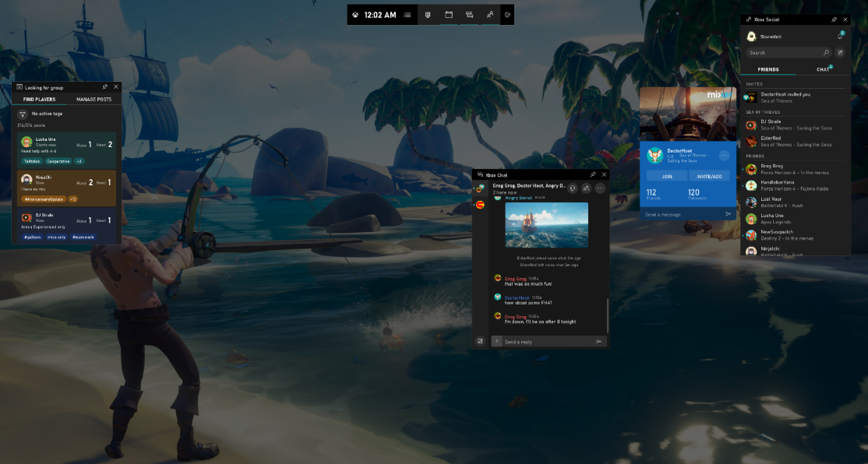
Task: Open notifications bell in Xbox Social
Action: pyautogui.click(x=840, y=36)
